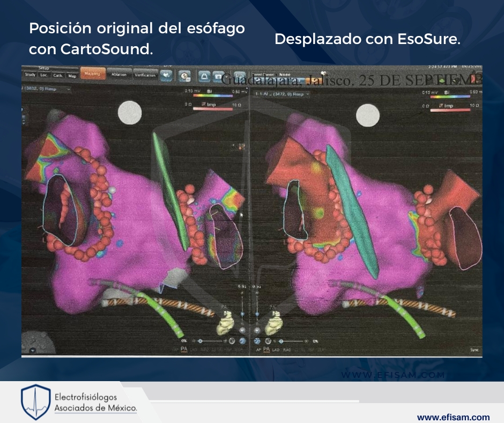Toggle the right Imp checkbox

click(441, 105)
